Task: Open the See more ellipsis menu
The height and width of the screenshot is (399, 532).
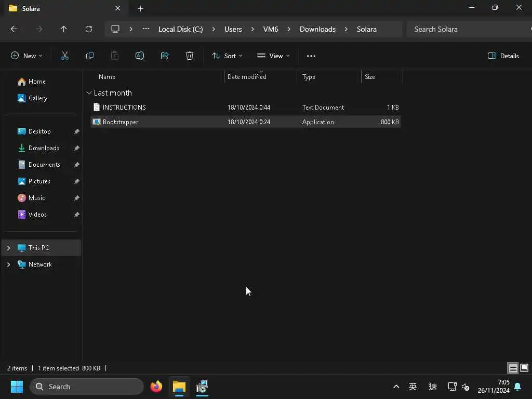Action: click(311, 56)
